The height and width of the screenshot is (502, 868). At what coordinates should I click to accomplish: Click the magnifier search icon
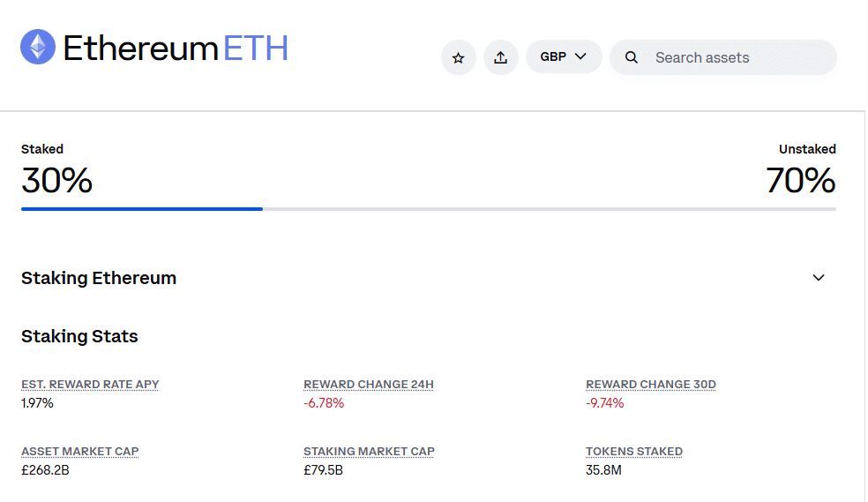tap(631, 57)
